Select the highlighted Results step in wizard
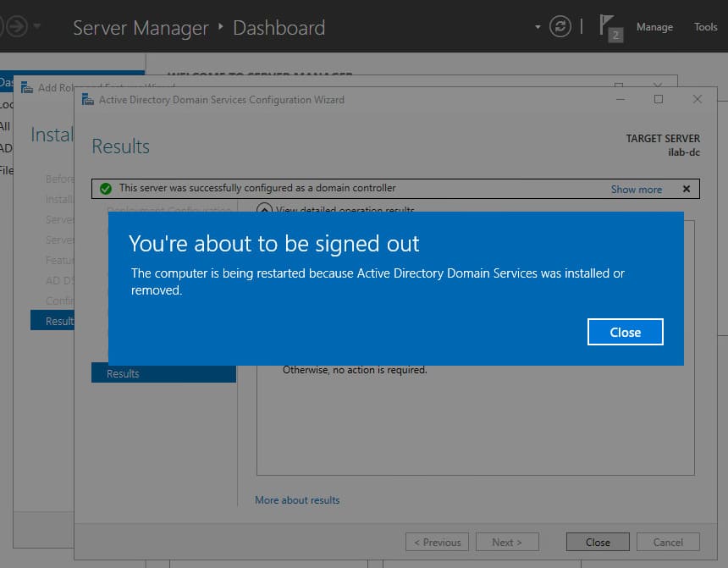The width and height of the screenshot is (728, 568). pos(163,373)
